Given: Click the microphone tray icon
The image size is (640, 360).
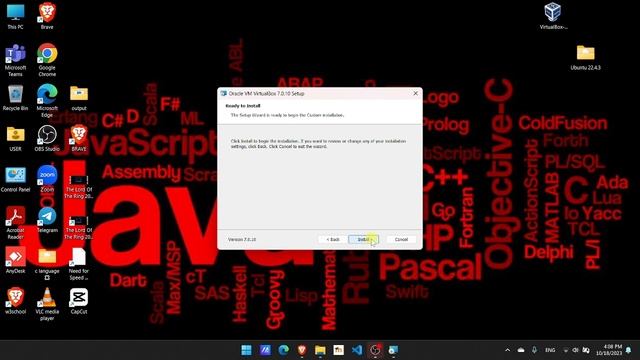Looking at the screenshot, I should click(534, 350).
